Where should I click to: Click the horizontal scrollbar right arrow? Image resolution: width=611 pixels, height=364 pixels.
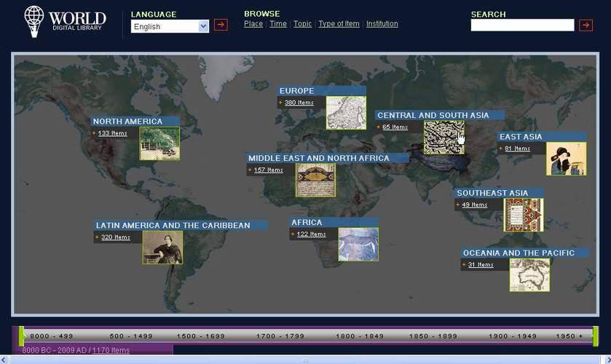607,360
